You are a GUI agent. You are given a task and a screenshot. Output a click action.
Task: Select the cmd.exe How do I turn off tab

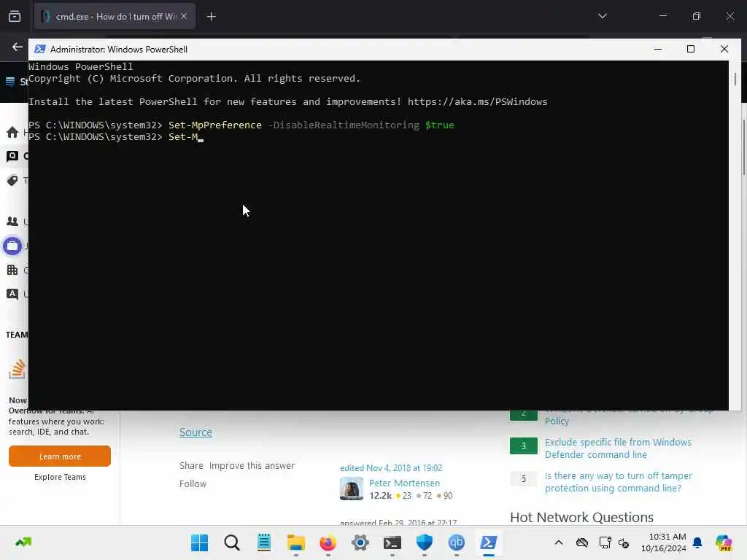coord(115,16)
